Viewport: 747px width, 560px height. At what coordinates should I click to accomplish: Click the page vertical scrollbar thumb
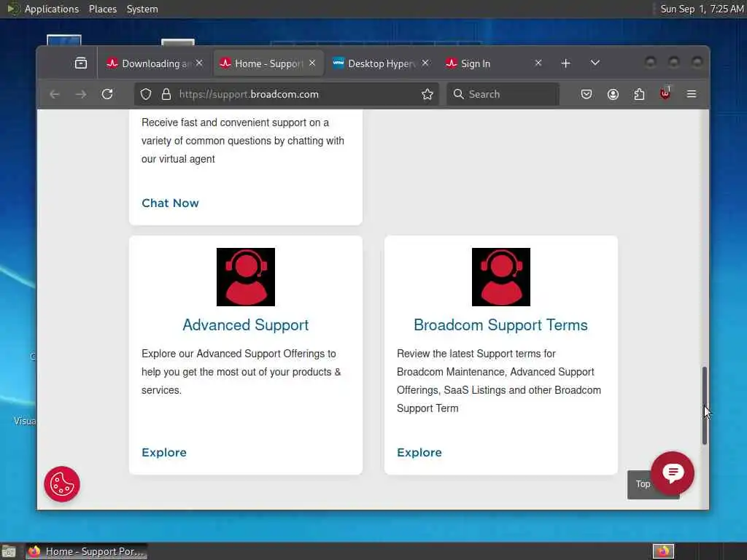click(x=704, y=405)
